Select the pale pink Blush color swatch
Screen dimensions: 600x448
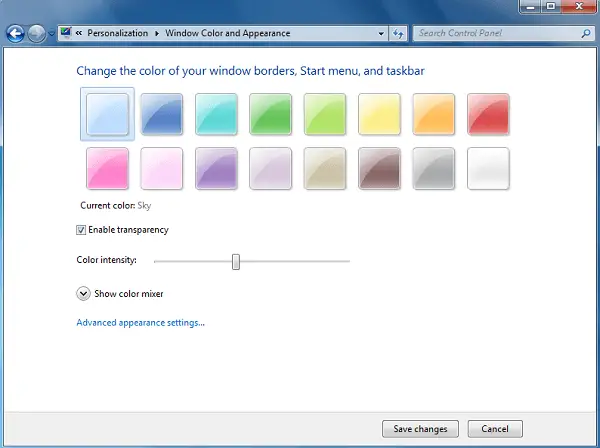point(161,168)
